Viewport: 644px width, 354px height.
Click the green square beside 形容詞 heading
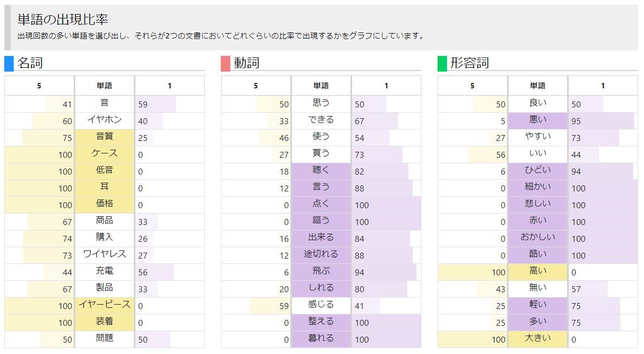tap(442, 63)
